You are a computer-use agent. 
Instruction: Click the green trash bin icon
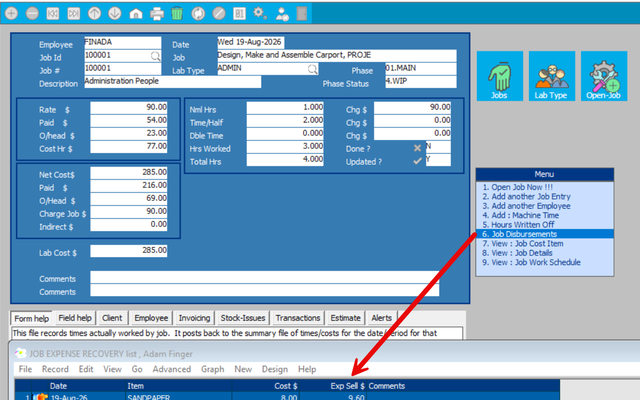pyautogui.click(x=177, y=13)
